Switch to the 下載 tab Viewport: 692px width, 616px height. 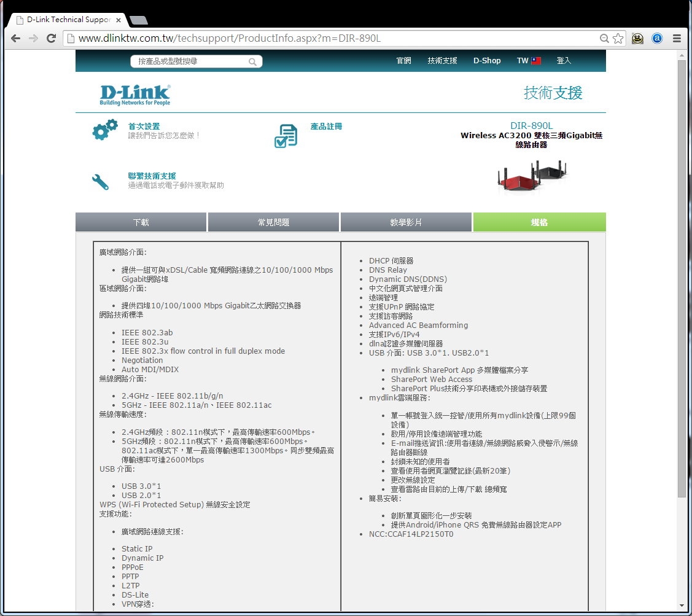tap(141, 222)
